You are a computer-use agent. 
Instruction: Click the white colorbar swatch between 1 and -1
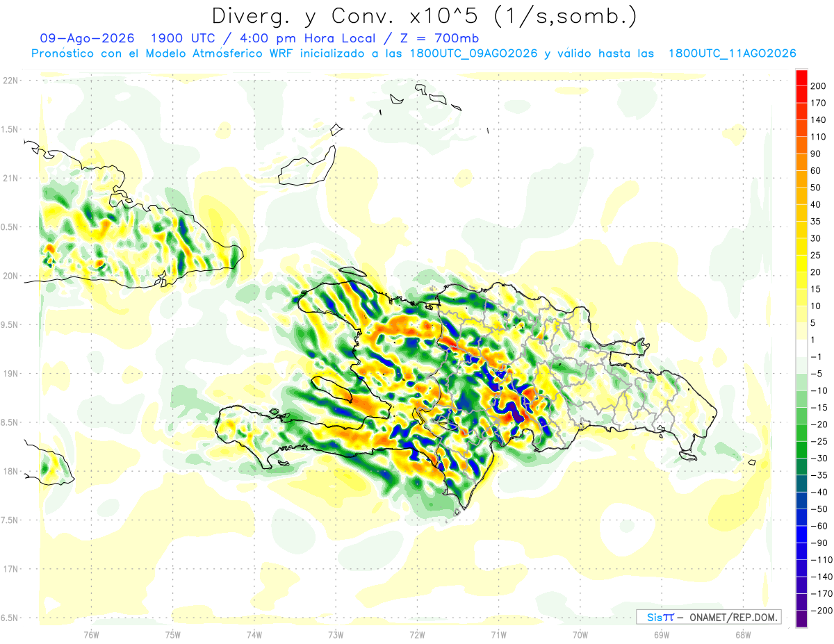pyautogui.click(x=801, y=348)
